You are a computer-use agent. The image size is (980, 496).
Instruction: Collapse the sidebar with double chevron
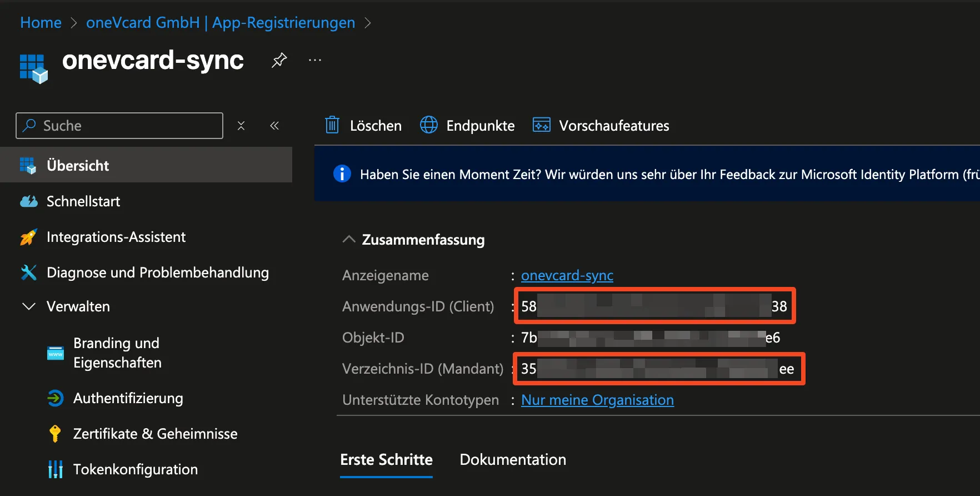pyautogui.click(x=274, y=126)
